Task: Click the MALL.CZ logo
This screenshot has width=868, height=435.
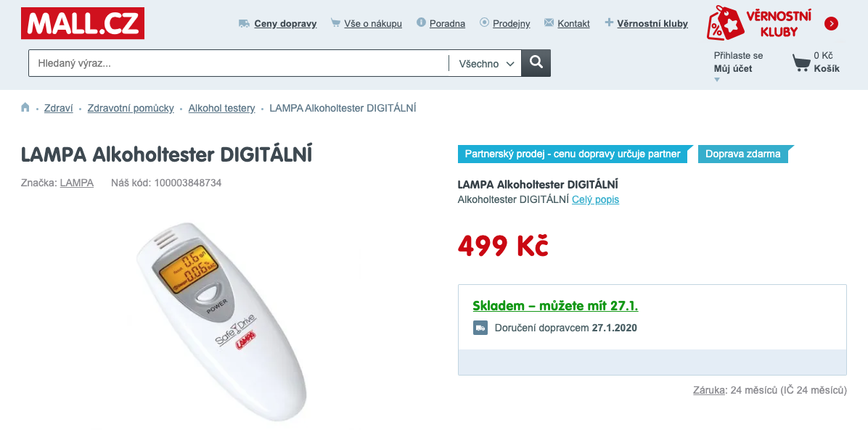Action: pos(83,23)
